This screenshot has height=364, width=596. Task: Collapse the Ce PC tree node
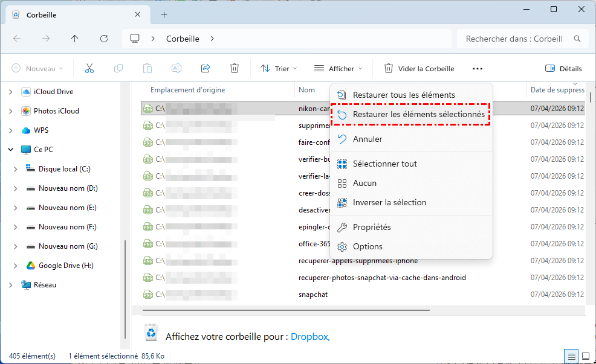(11, 150)
